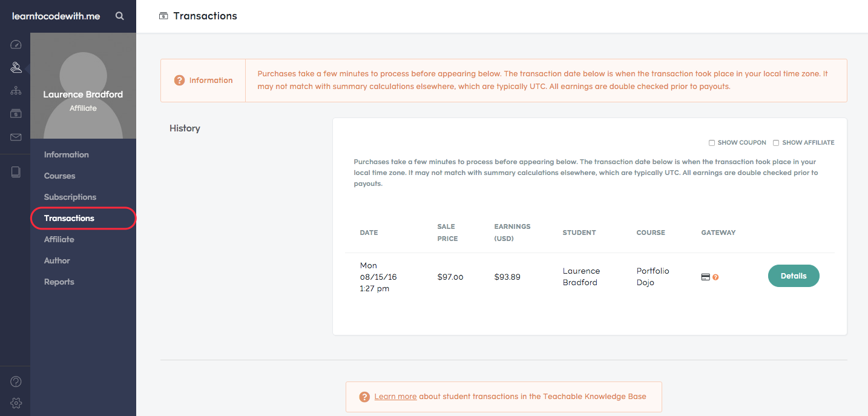This screenshot has height=416, width=868.
Task: Open the courses book icon in sidebar
Action: click(16, 172)
